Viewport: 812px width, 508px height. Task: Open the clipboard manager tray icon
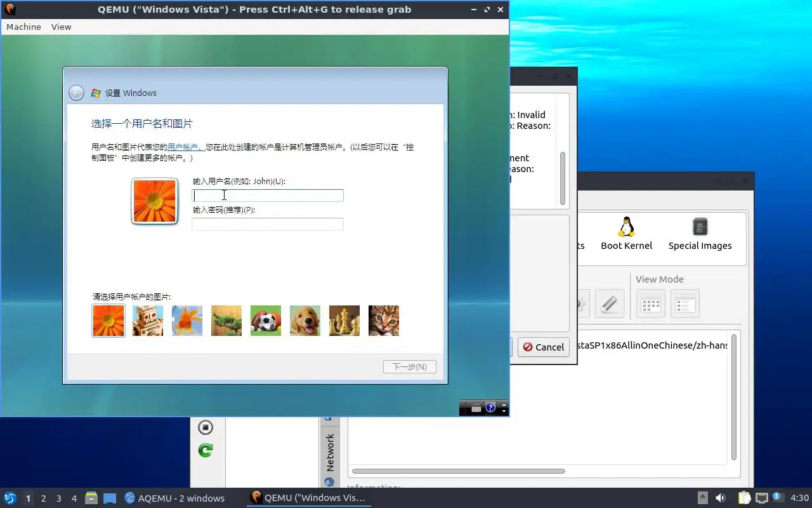tap(744, 498)
